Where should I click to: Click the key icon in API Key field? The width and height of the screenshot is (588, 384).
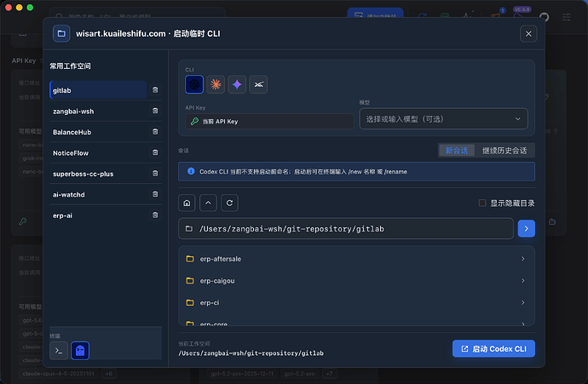click(x=194, y=122)
